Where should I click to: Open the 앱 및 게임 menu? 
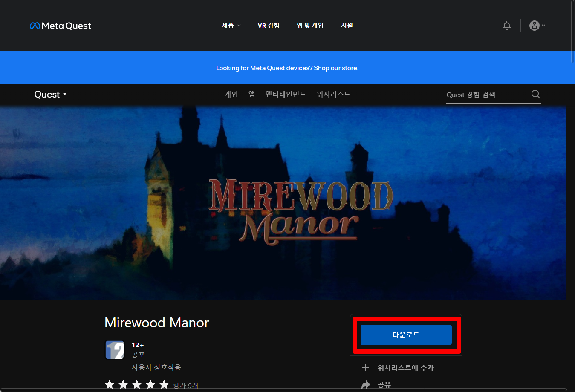[310, 26]
